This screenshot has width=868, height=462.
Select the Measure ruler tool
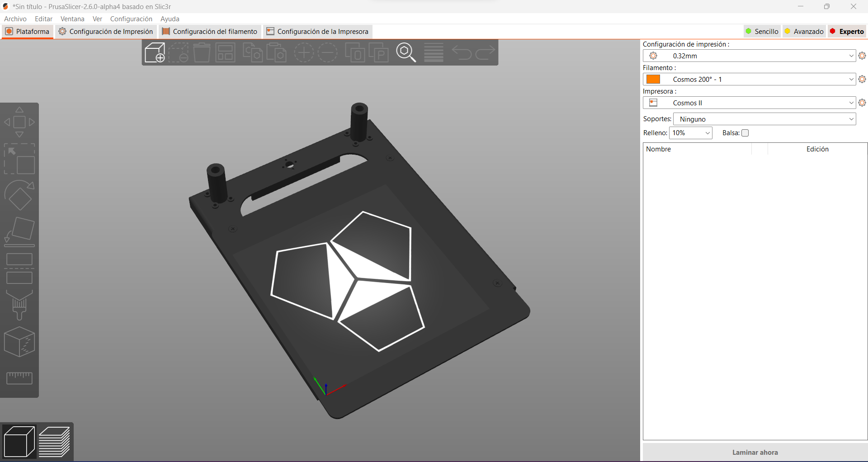19,378
